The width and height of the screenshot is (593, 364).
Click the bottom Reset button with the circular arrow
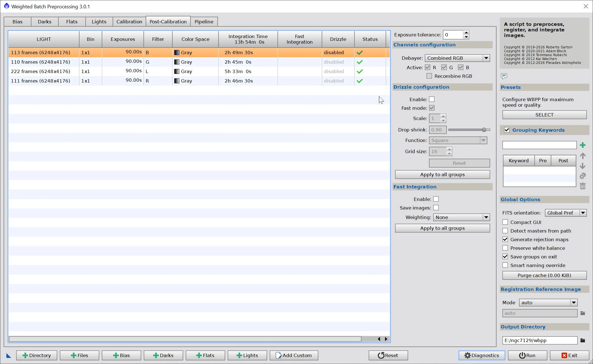(x=388, y=355)
